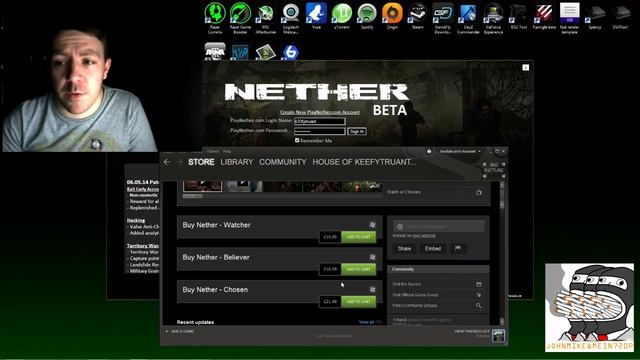Viewport: 640px width, 360px height.
Task: Add Nether - Chosen to cart
Action: coord(358,301)
